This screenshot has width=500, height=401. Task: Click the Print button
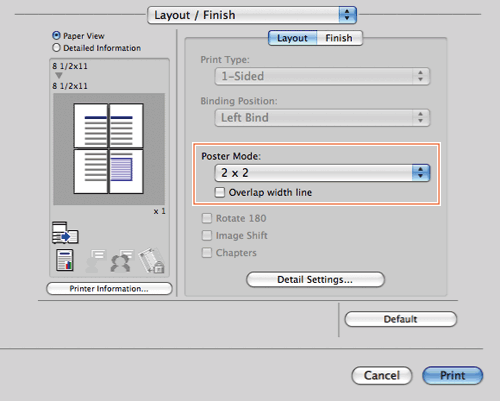pos(452,376)
